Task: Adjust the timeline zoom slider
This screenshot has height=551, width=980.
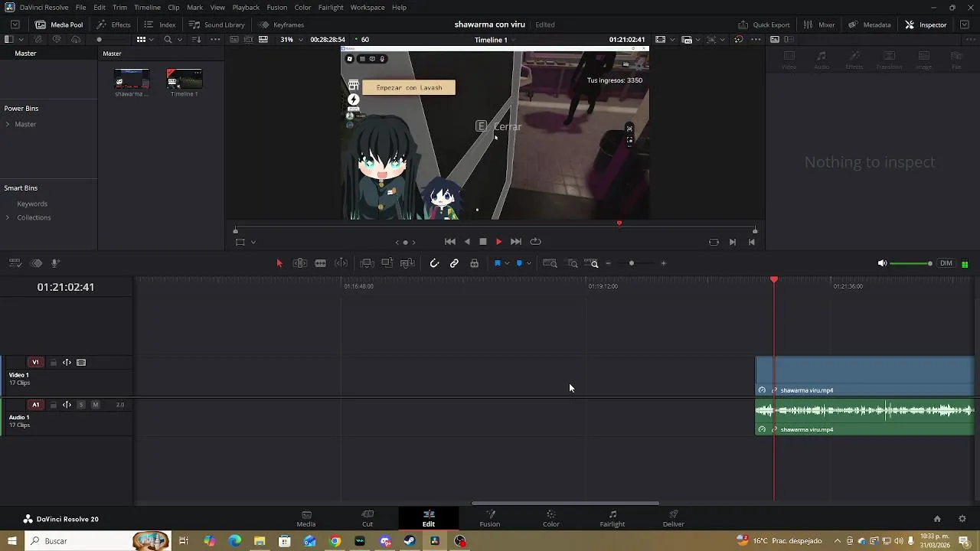Action: 635,263
